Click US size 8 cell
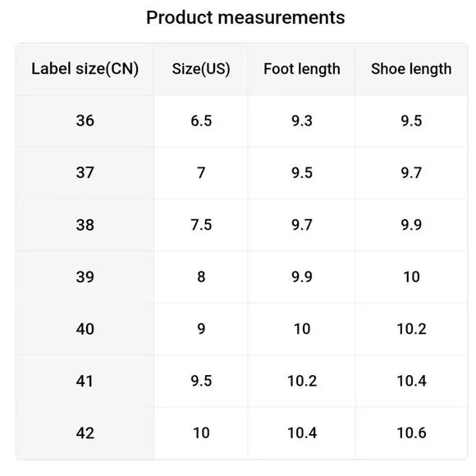 coord(201,277)
